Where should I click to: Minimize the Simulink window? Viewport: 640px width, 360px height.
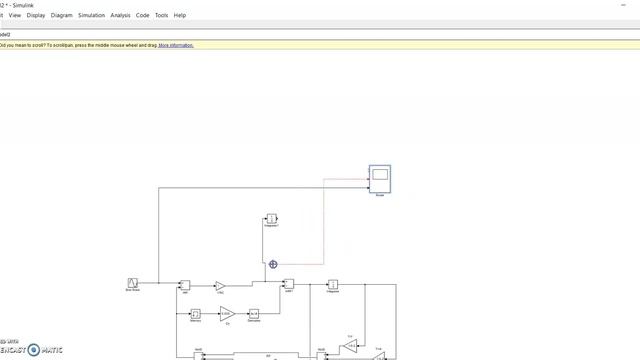pos(623,5)
